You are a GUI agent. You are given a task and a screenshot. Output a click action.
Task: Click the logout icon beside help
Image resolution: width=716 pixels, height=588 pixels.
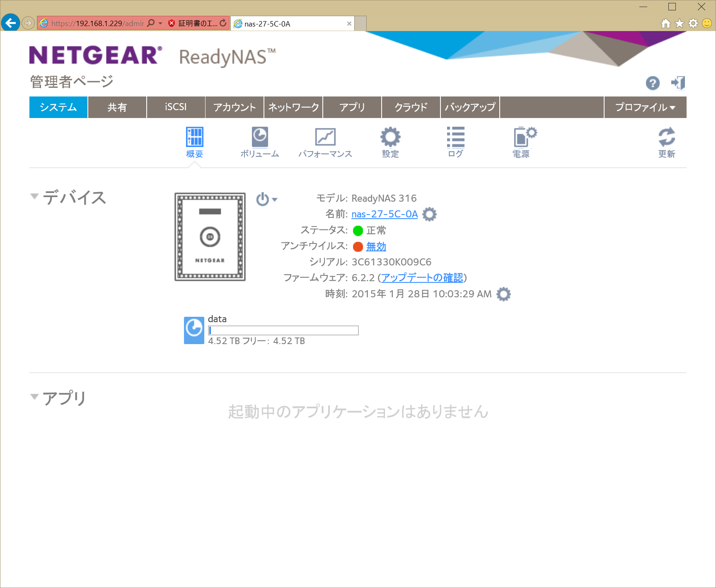point(678,83)
